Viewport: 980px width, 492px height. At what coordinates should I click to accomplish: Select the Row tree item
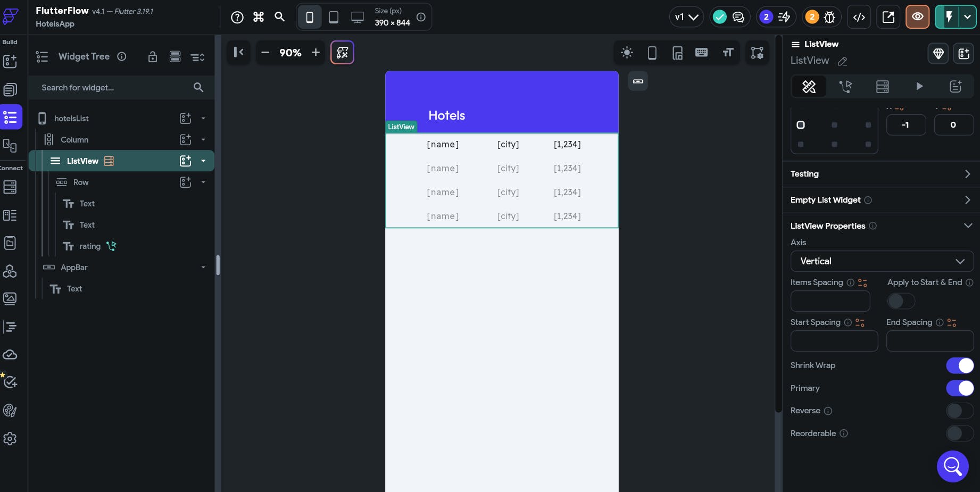coord(81,182)
